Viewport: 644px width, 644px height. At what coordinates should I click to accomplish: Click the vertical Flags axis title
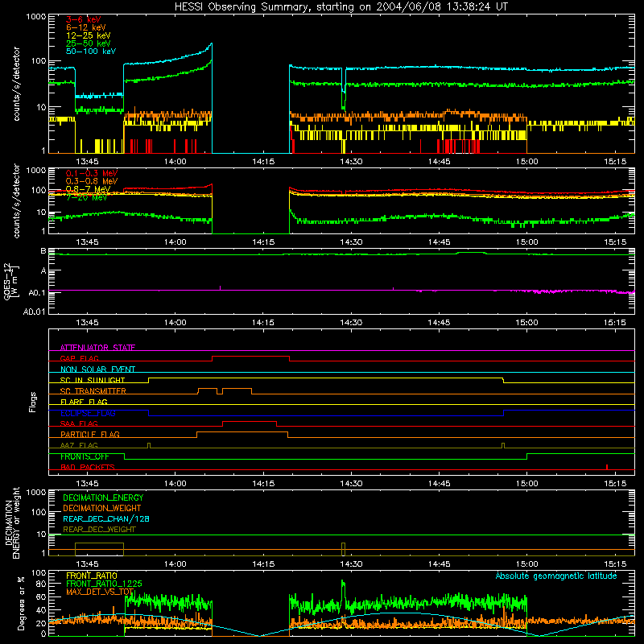(x=32, y=402)
